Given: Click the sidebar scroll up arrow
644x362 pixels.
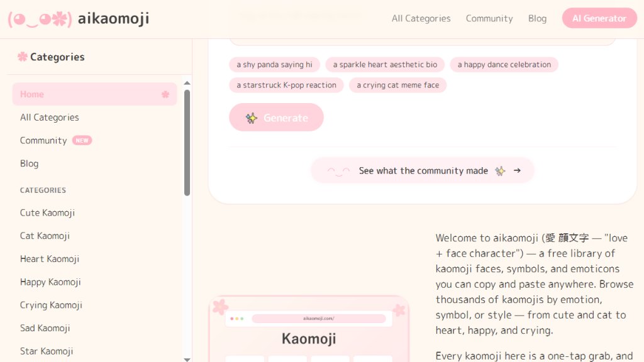Looking at the screenshot, I should coord(187,84).
